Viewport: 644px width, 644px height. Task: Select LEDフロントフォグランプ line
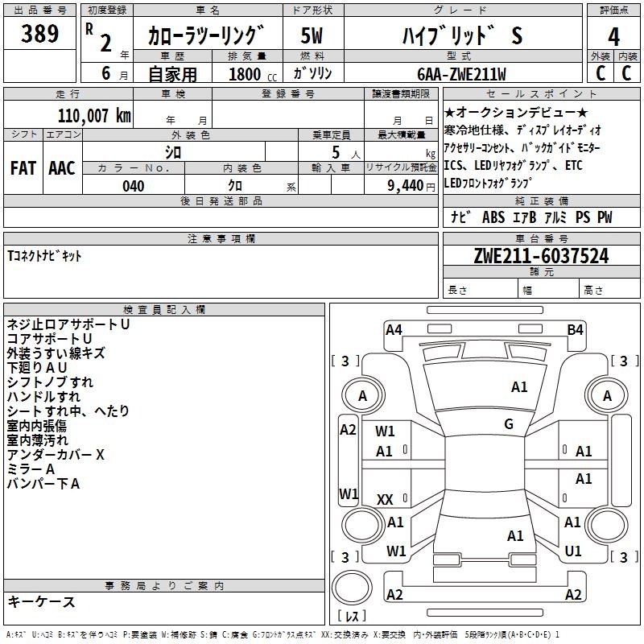click(x=488, y=183)
